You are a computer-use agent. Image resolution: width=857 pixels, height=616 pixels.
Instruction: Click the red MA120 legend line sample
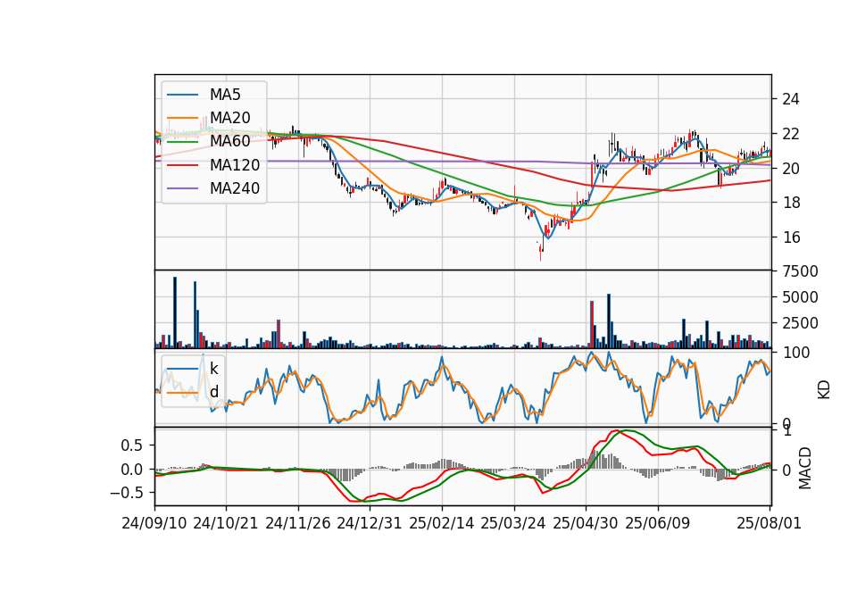click(182, 165)
